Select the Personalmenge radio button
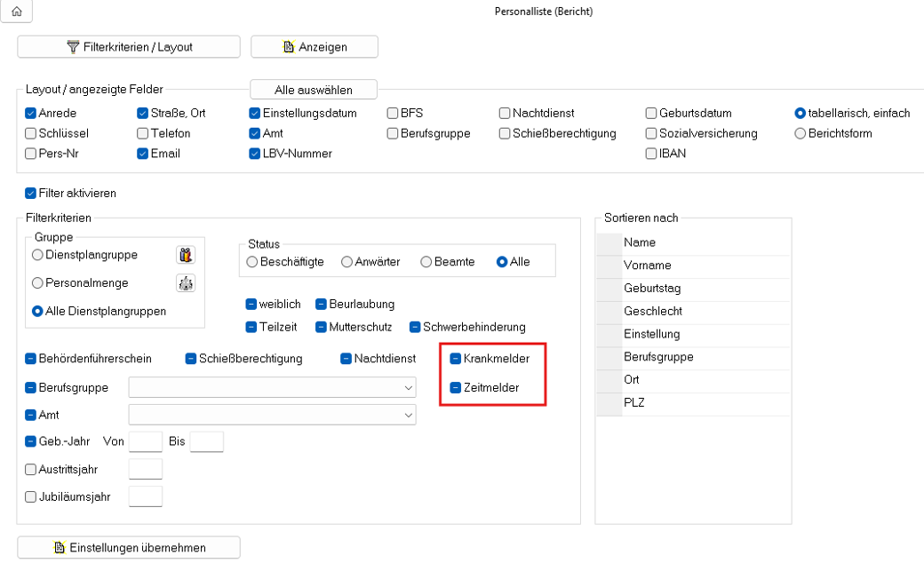Screen dimensions: 924x587 tap(37, 283)
